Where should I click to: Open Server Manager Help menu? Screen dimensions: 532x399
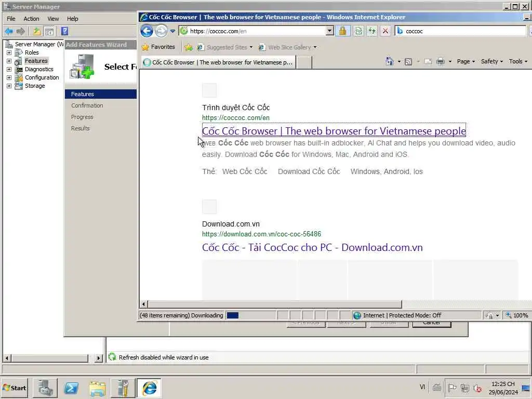click(x=72, y=19)
